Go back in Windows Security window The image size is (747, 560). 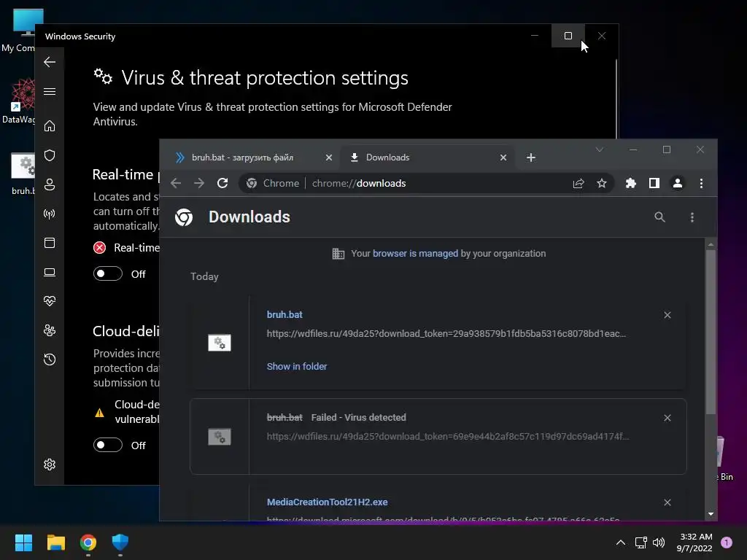(x=50, y=62)
